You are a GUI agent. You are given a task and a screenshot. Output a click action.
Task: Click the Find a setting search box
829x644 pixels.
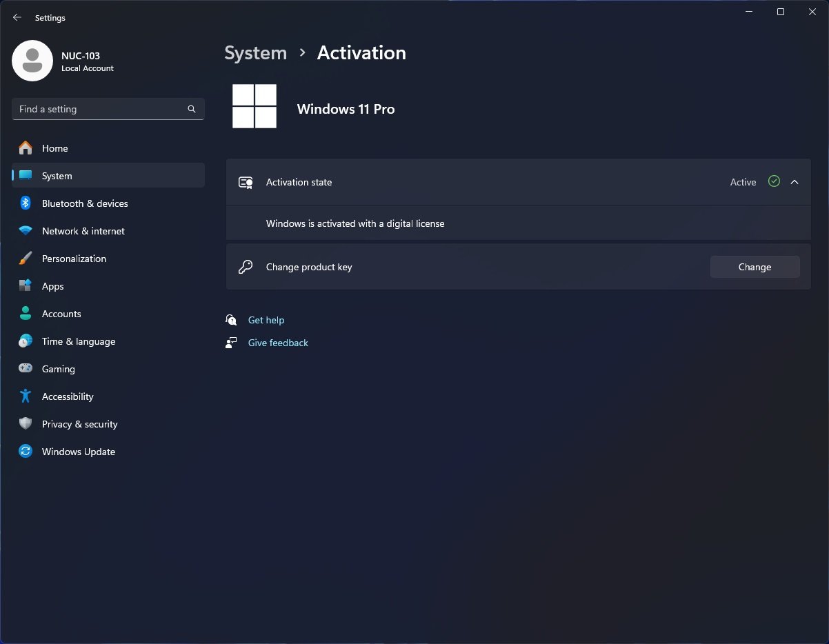click(x=108, y=109)
